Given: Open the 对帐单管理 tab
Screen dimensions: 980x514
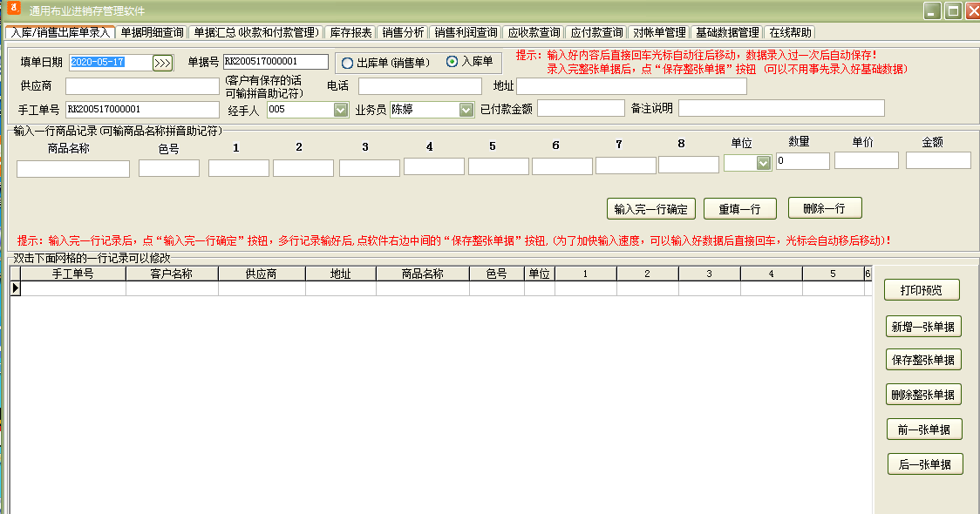Looking at the screenshot, I should pyautogui.click(x=659, y=32).
